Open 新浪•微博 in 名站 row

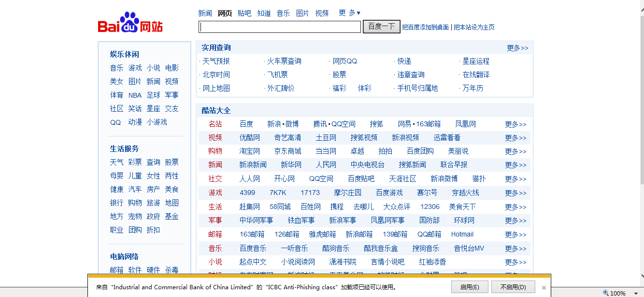(x=283, y=124)
